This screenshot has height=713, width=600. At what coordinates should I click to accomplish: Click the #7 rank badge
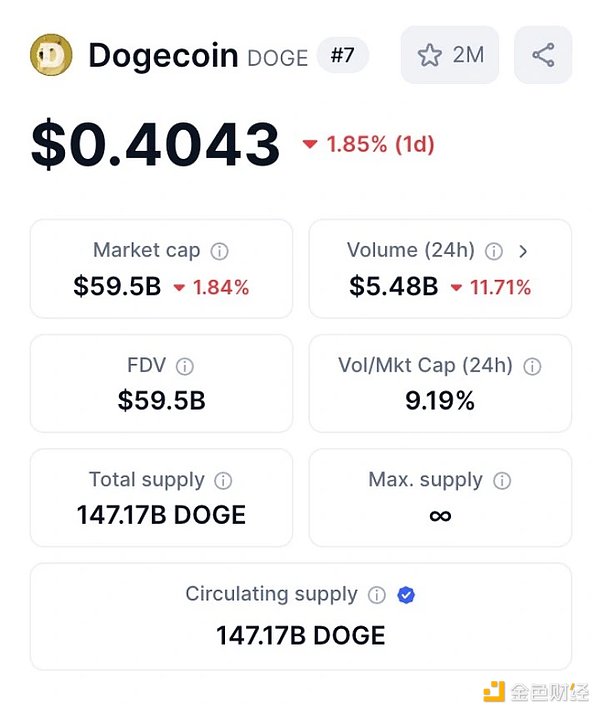[342, 55]
